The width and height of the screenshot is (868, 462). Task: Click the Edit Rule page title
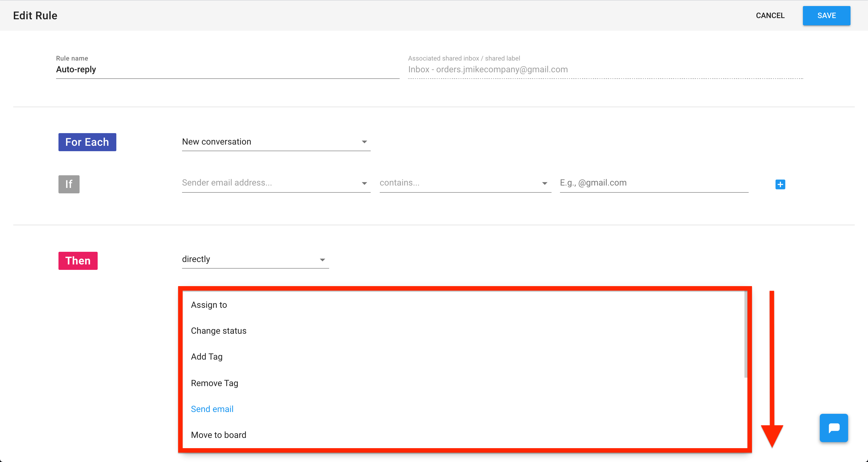[x=35, y=15]
